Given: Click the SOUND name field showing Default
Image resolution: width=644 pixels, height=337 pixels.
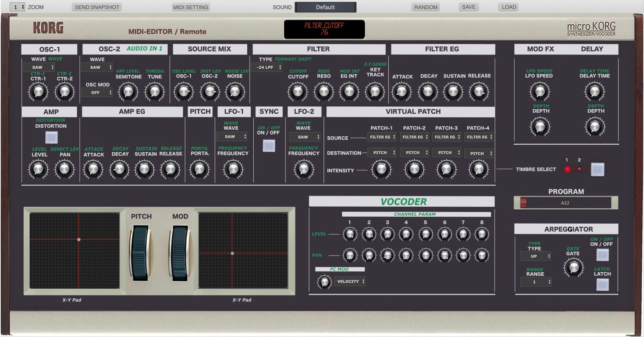Looking at the screenshot, I should tap(325, 7).
